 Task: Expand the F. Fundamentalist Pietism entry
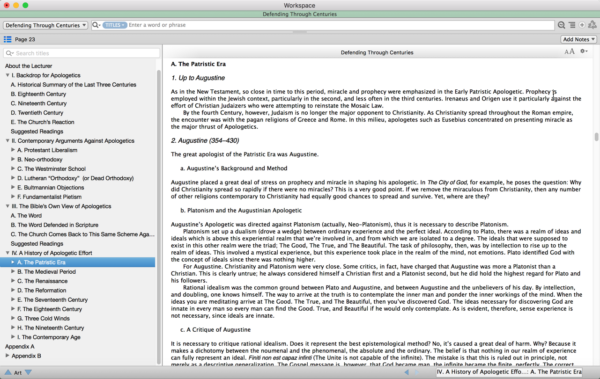13,196
